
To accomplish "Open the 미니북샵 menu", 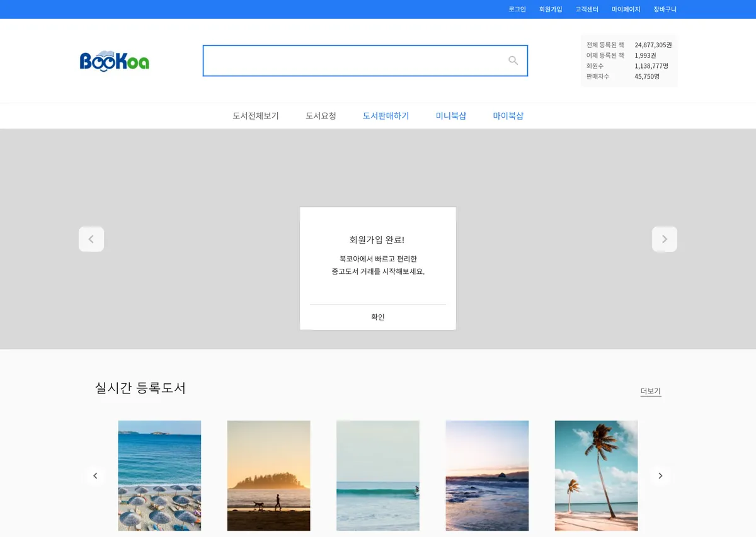I will (450, 116).
